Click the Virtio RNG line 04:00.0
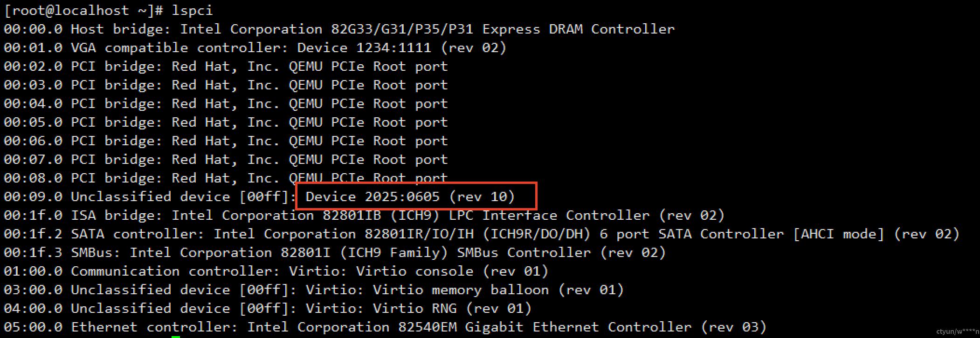The height and width of the screenshot is (338, 980). (268, 308)
